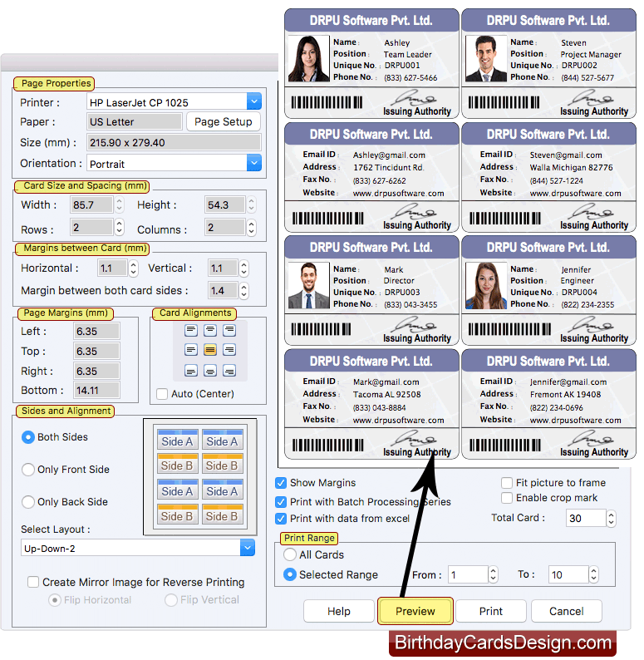Toggle Auto (Center) checkbox
The image size is (644, 660).
pos(162,394)
